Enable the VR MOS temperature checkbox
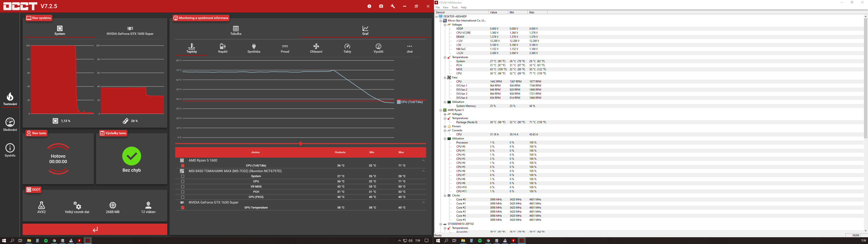This screenshot has width=868, height=244. pos(183,187)
